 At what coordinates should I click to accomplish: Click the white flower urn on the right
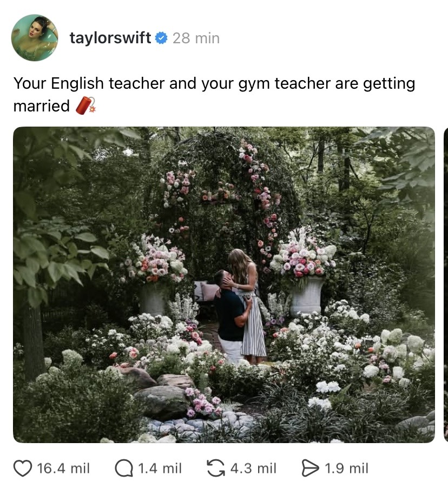pos(307,296)
